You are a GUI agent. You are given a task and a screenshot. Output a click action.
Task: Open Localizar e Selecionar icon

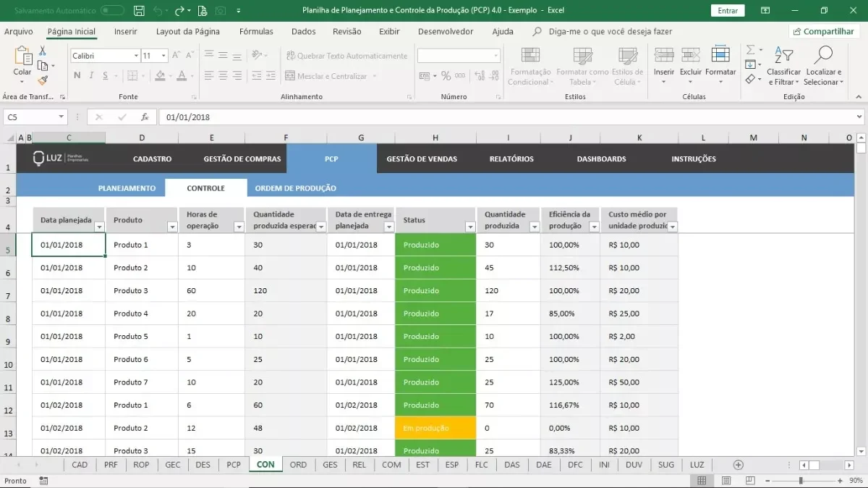point(823,55)
